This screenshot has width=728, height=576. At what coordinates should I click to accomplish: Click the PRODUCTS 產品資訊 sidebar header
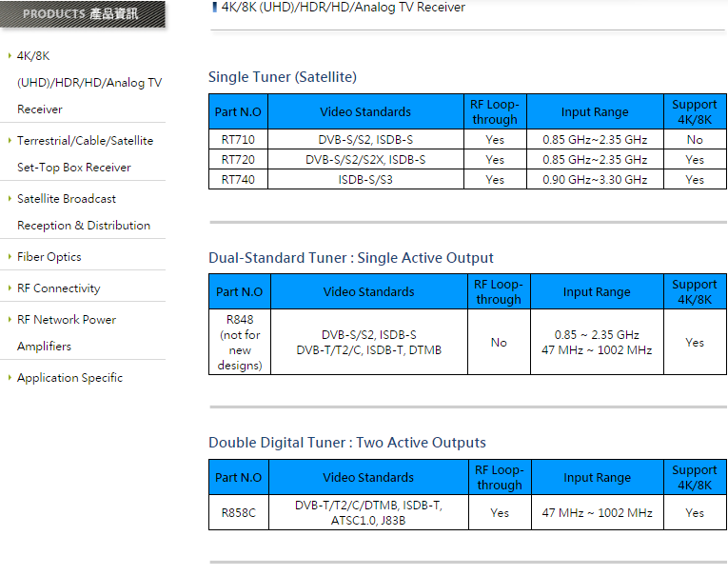click(x=82, y=14)
